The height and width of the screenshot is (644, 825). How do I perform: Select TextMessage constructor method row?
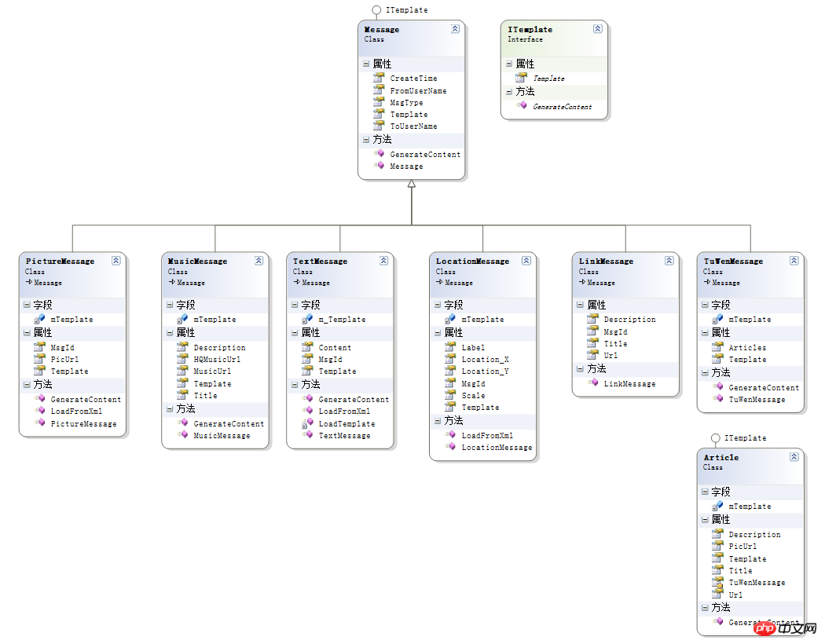[344, 435]
